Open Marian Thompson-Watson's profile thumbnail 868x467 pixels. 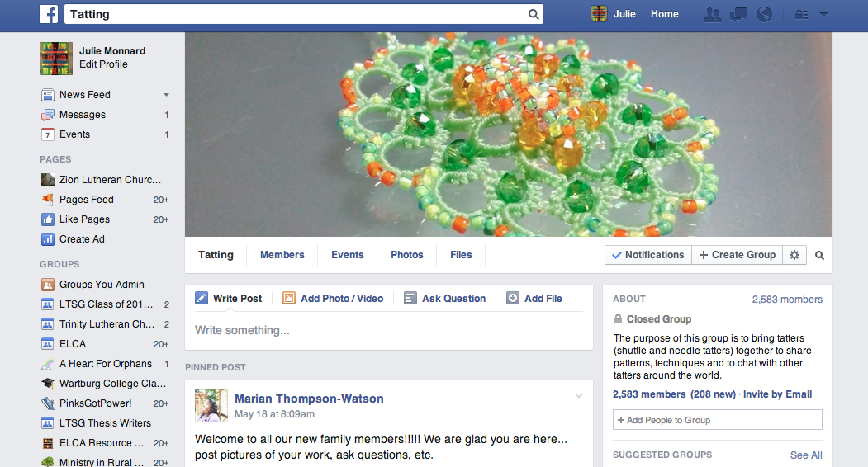pyautogui.click(x=211, y=406)
